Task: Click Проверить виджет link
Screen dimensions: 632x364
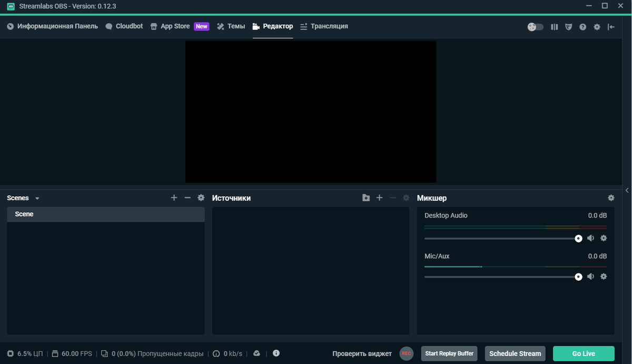Action: (x=362, y=353)
